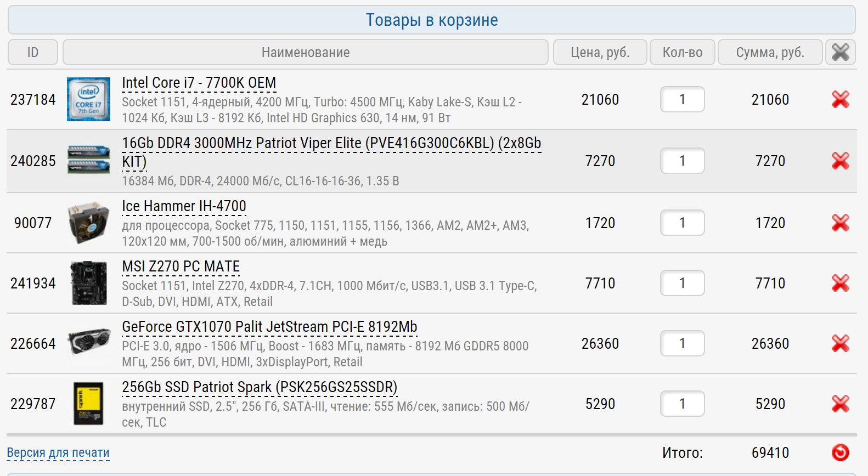Click cooler description starting для процессора
The height and width of the screenshot is (476, 868).
pyautogui.click(x=325, y=233)
